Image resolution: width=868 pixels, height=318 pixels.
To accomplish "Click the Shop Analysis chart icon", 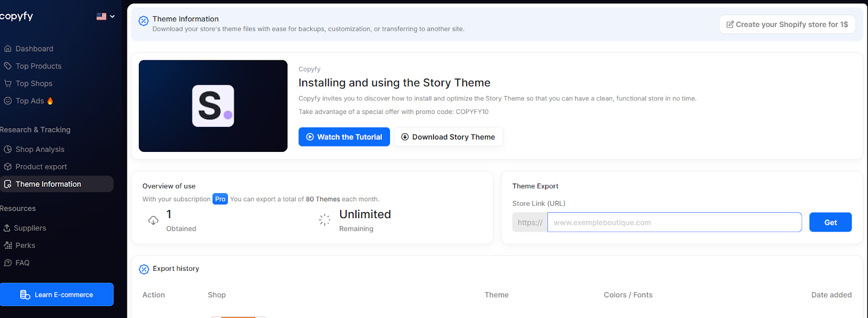I will tap(8, 149).
